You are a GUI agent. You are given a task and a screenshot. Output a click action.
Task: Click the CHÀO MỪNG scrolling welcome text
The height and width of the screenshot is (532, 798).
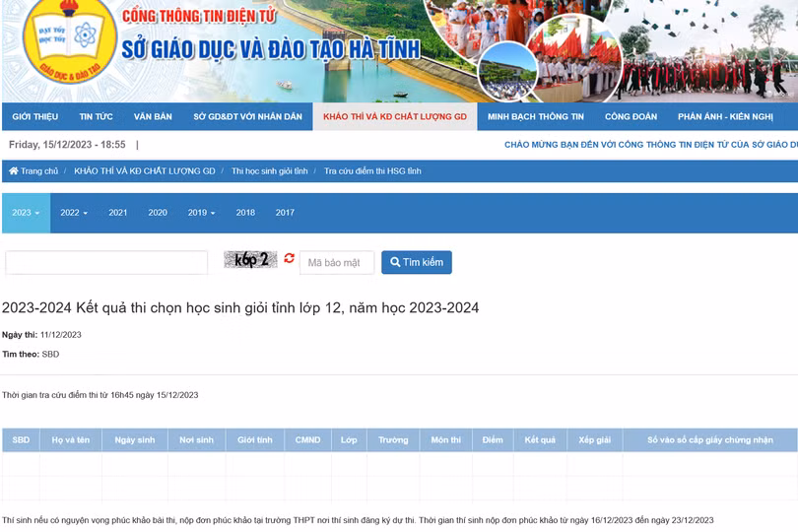coord(651,145)
